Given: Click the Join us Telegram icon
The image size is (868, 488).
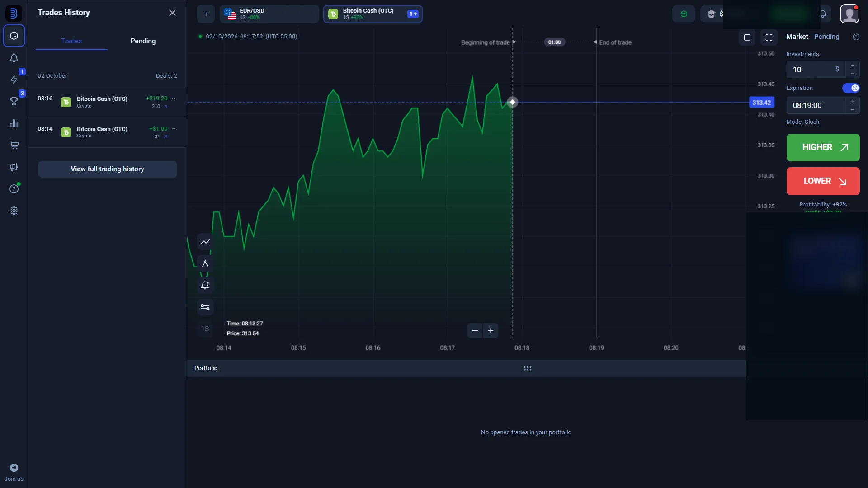Looking at the screenshot, I should (14, 468).
